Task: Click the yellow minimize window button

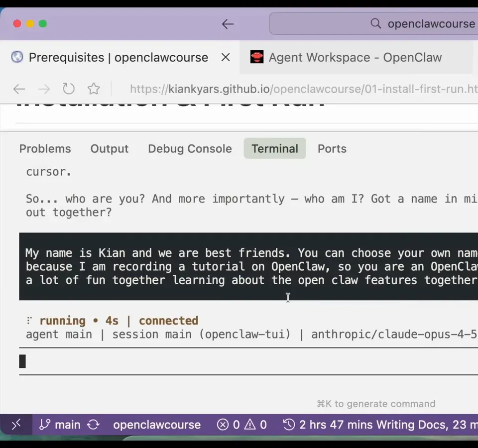Action: coord(30,23)
